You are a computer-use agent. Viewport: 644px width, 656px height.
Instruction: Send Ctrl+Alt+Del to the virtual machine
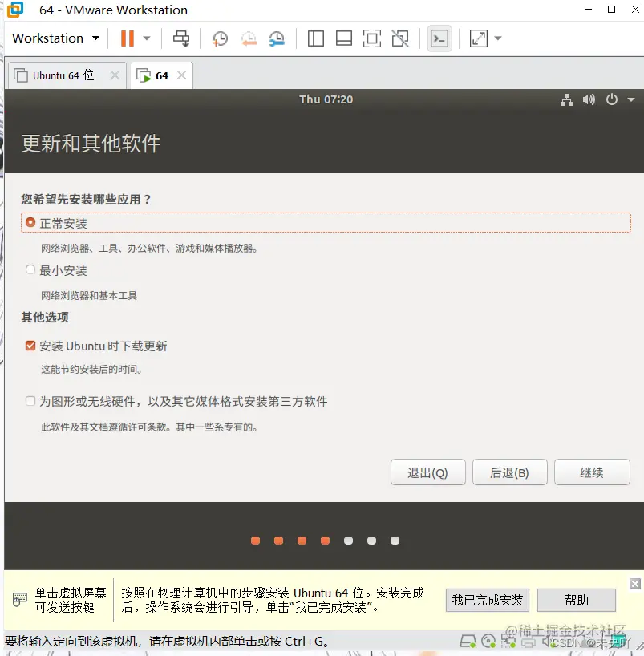[x=181, y=38]
